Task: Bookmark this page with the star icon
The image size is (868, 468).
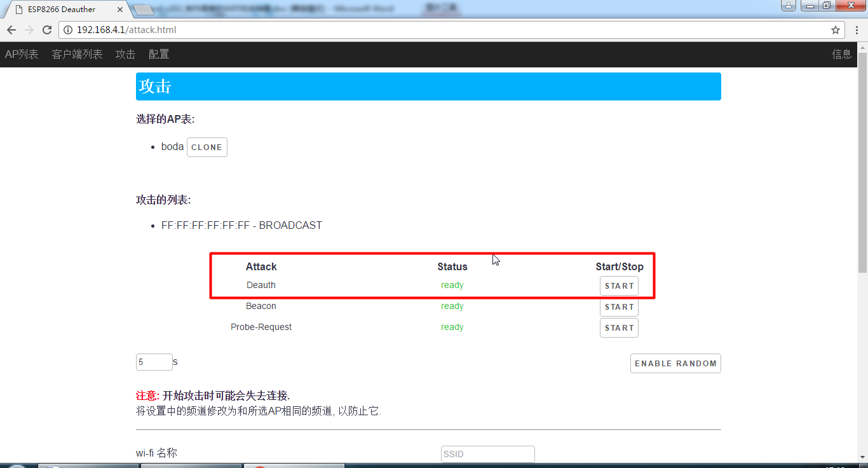Action: (x=836, y=30)
